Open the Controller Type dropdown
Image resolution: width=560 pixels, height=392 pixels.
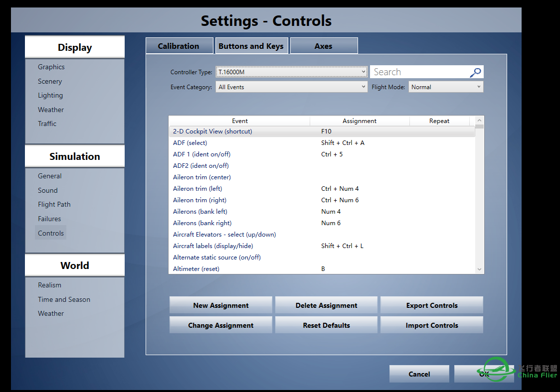[292, 72]
